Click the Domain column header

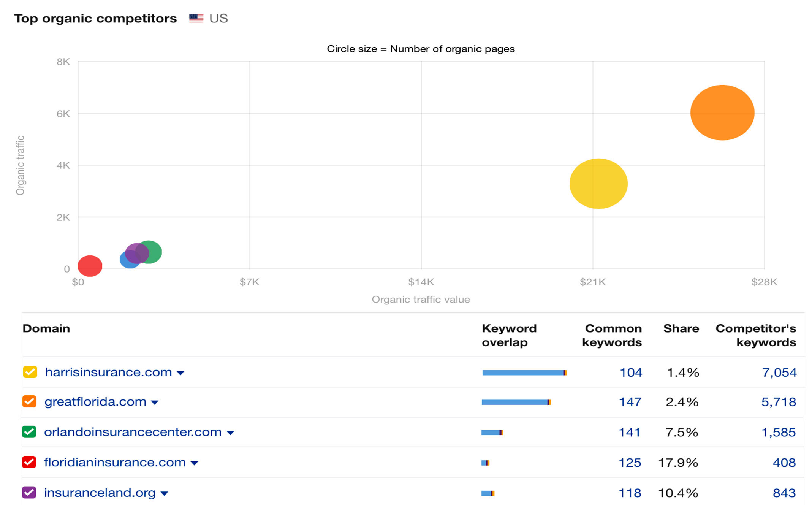[x=46, y=328]
